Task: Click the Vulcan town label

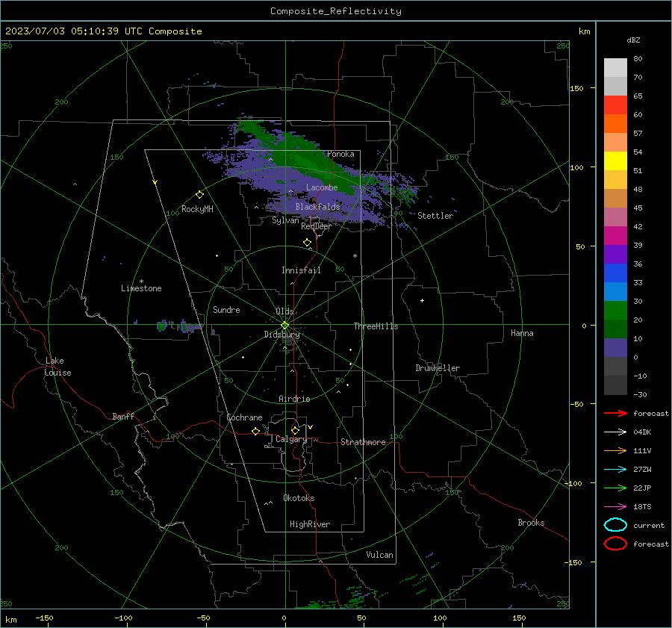Action: [x=379, y=555]
